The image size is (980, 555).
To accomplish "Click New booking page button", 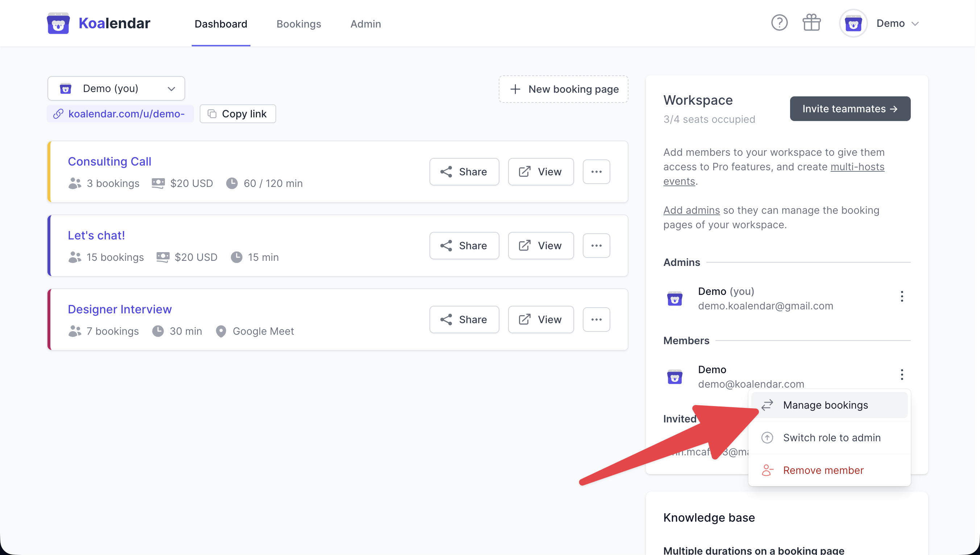I will (563, 89).
